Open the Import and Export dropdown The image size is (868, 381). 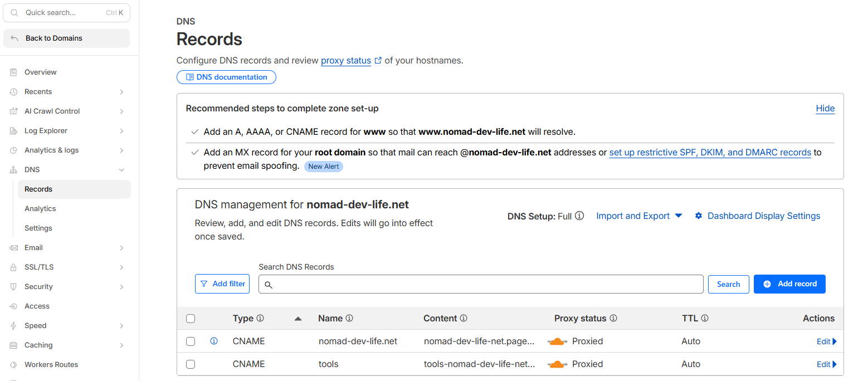tap(639, 216)
